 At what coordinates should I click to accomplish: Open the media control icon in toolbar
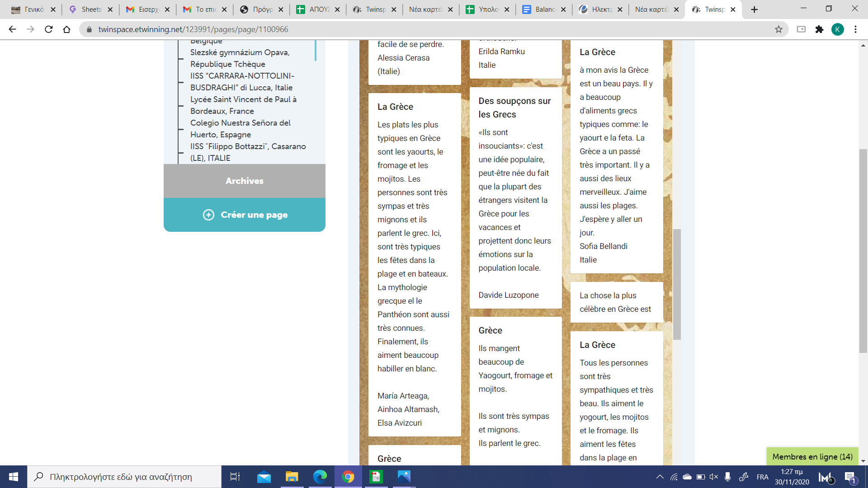(801, 29)
